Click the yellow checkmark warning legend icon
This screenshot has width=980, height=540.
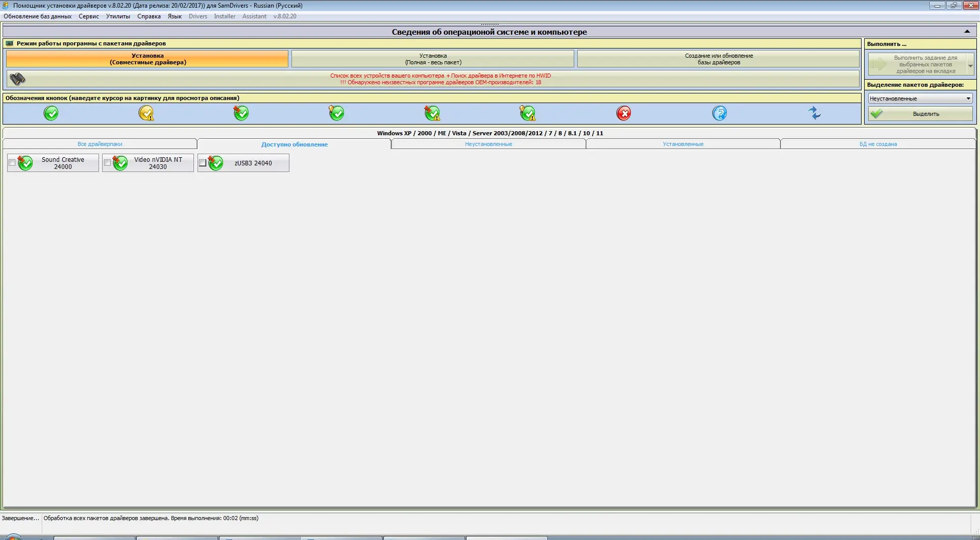[x=146, y=113]
